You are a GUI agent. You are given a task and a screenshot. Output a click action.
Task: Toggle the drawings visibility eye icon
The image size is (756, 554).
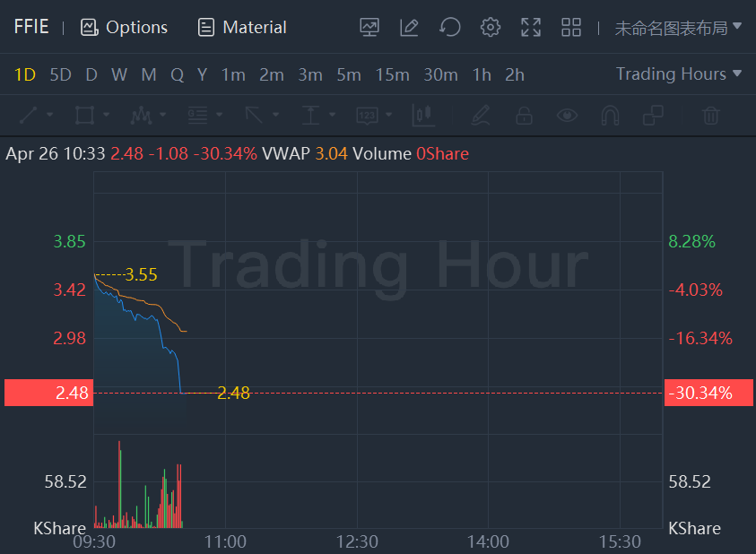566,115
